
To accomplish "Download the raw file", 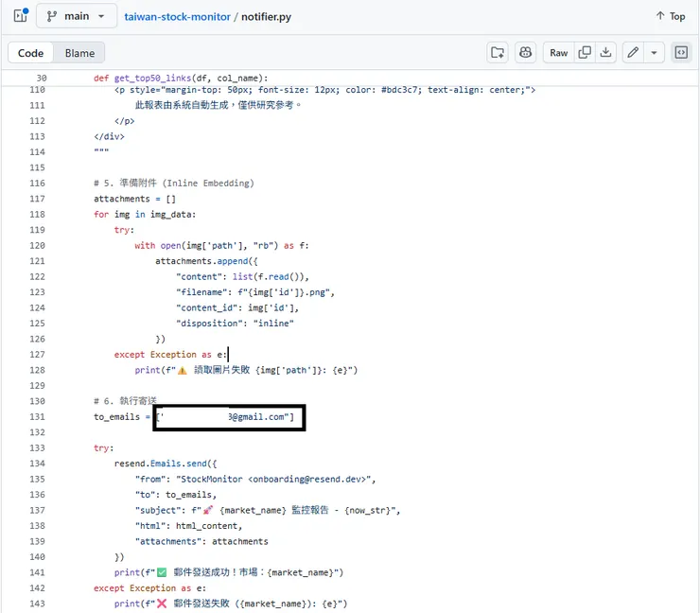I will click(x=606, y=53).
